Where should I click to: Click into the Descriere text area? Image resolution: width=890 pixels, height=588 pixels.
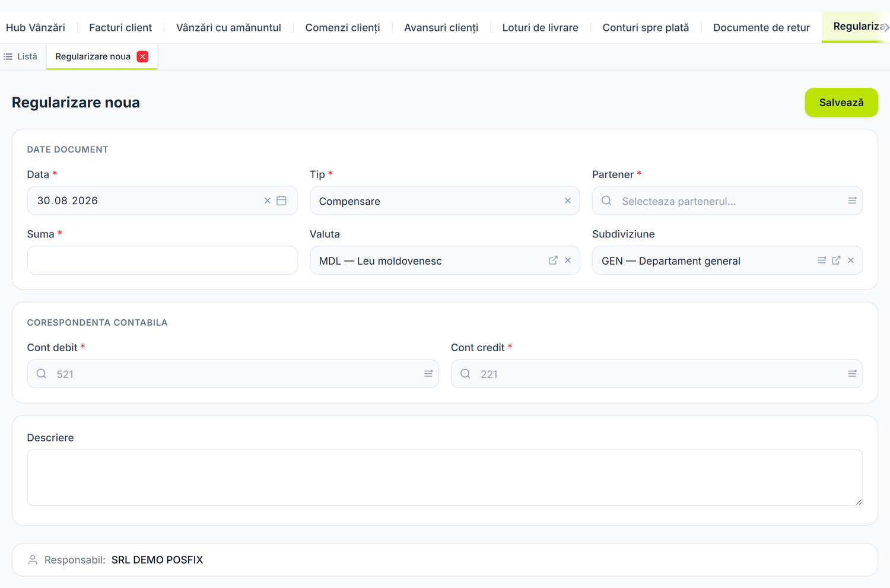(444, 478)
